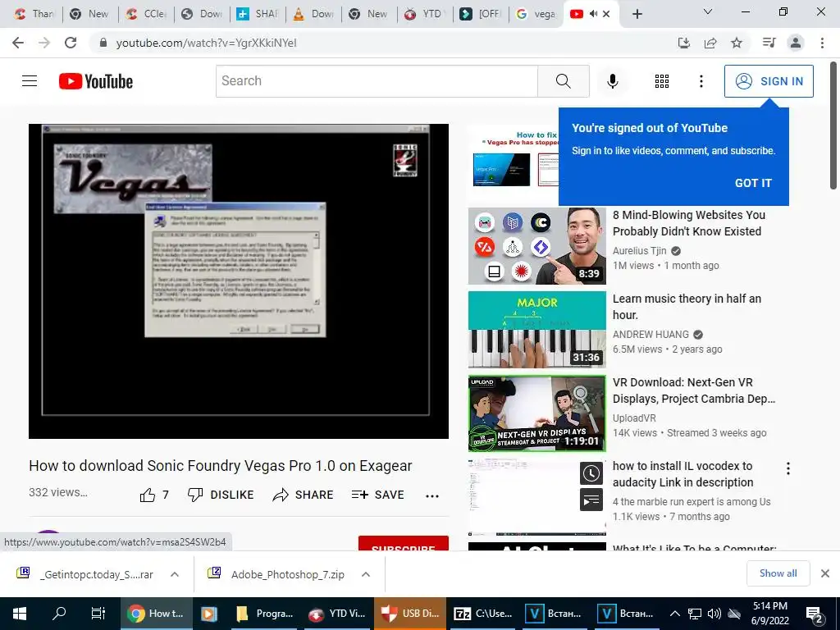Image resolution: width=840 pixels, height=630 pixels.
Task: Share the Sonic Foundry Vegas video
Action: [x=303, y=495]
